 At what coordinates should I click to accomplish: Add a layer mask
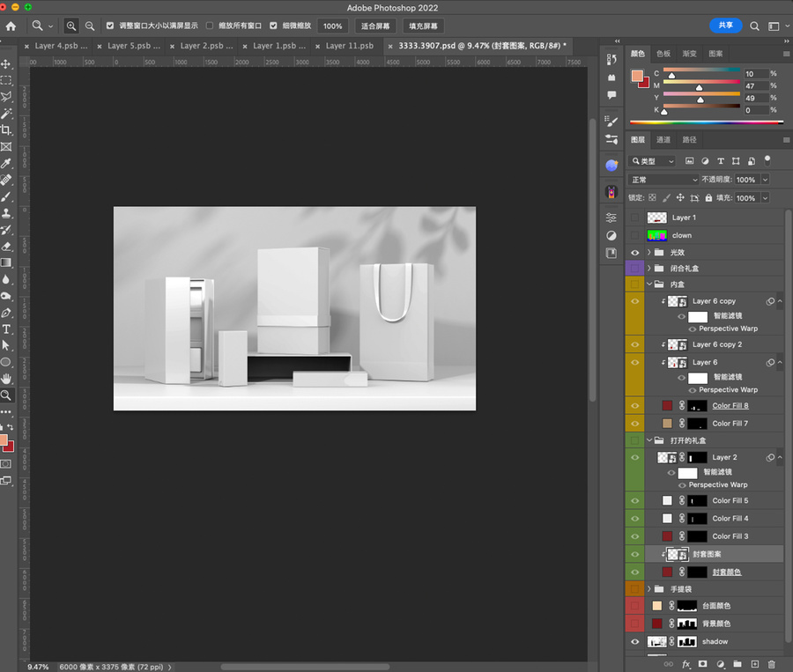point(702,664)
